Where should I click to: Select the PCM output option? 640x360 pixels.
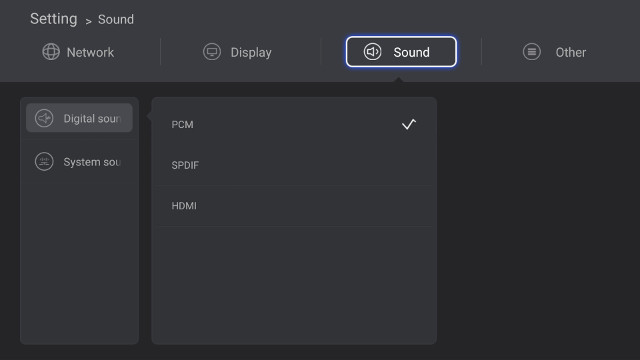point(294,124)
